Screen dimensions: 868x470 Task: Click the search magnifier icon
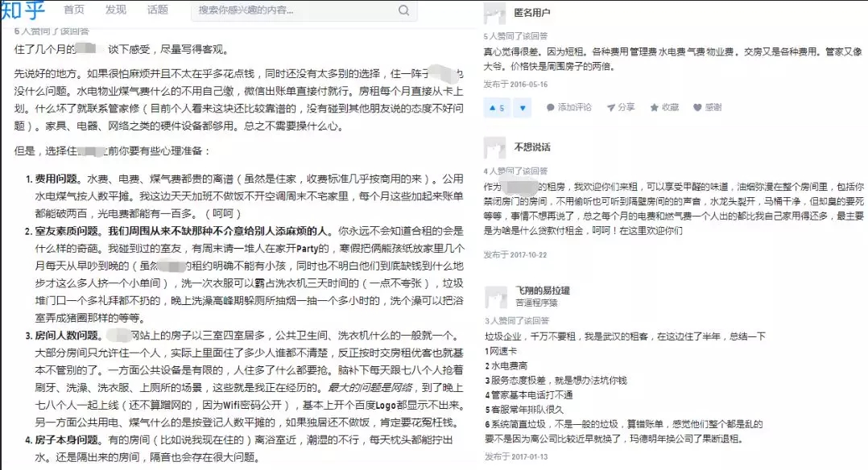coord(403,10)
